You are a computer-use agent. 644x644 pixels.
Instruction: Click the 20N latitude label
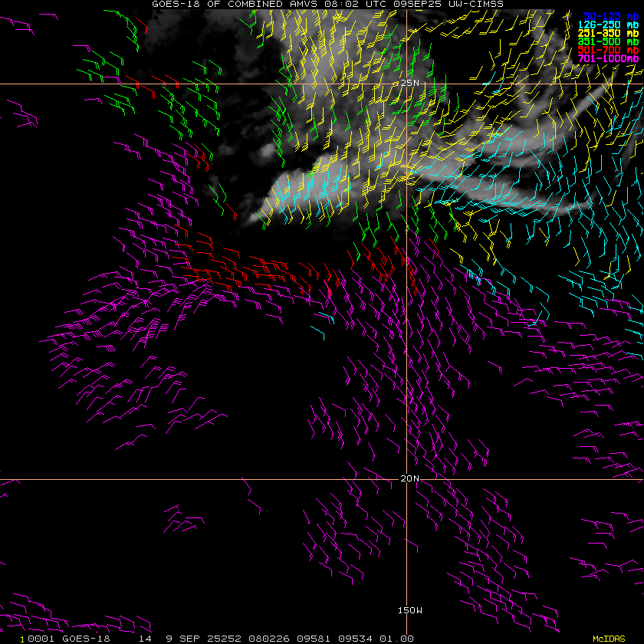410,478
